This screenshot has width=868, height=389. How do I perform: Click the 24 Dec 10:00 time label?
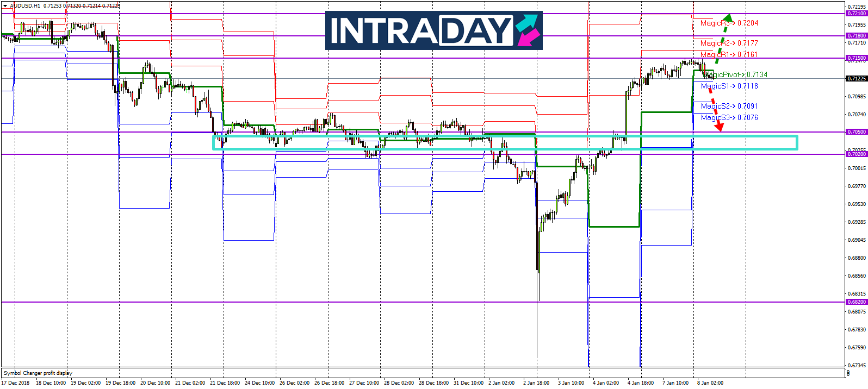click(259, 383)
